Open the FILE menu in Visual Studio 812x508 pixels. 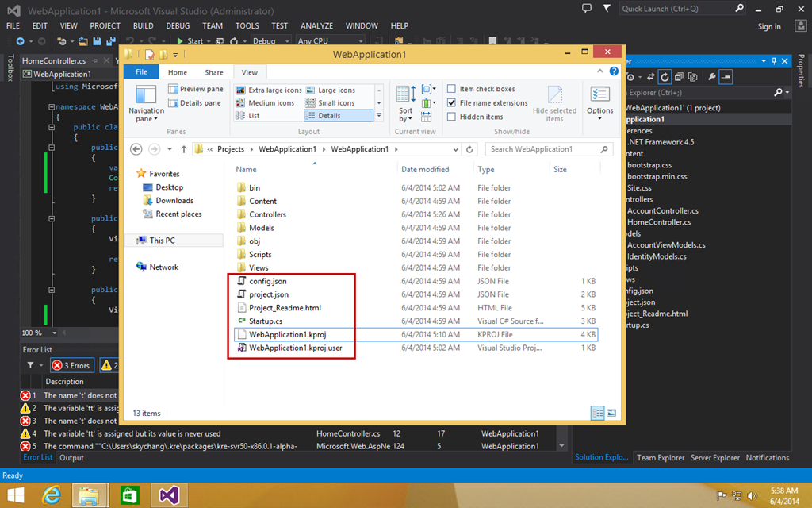coord(13,26)
